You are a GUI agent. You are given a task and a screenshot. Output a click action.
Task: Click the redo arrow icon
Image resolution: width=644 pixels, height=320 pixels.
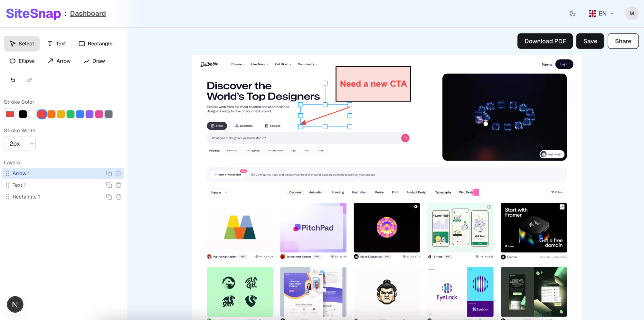coord(30,80)
